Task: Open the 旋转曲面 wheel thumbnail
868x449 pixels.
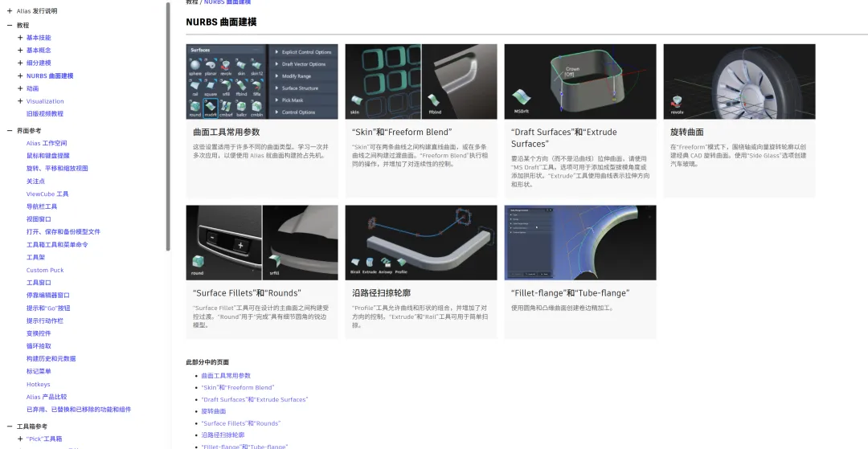Action: pos(739,81)
